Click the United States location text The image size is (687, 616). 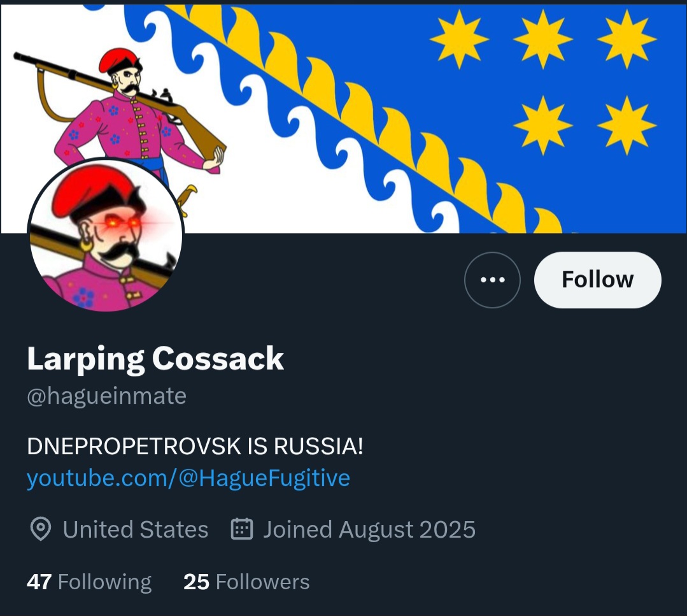pyautogui.click(x=136, y=529)
